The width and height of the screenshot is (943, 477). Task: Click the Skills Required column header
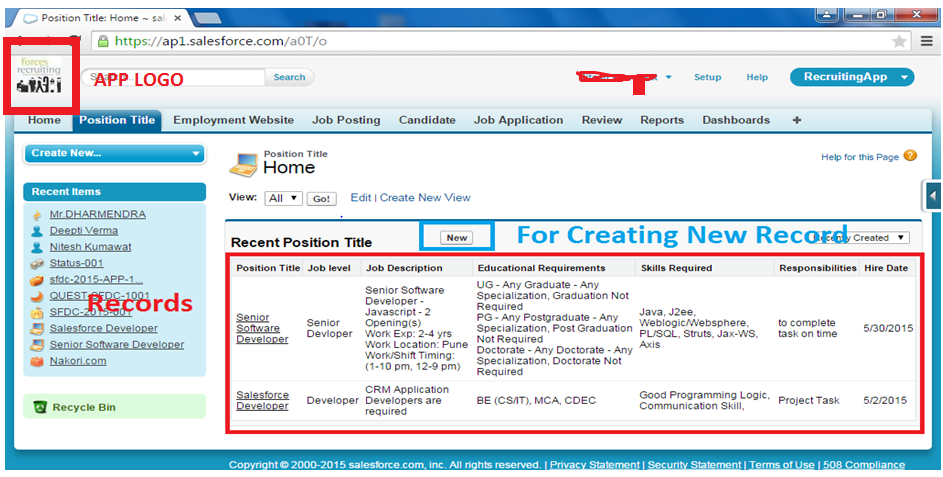(676, 268)
